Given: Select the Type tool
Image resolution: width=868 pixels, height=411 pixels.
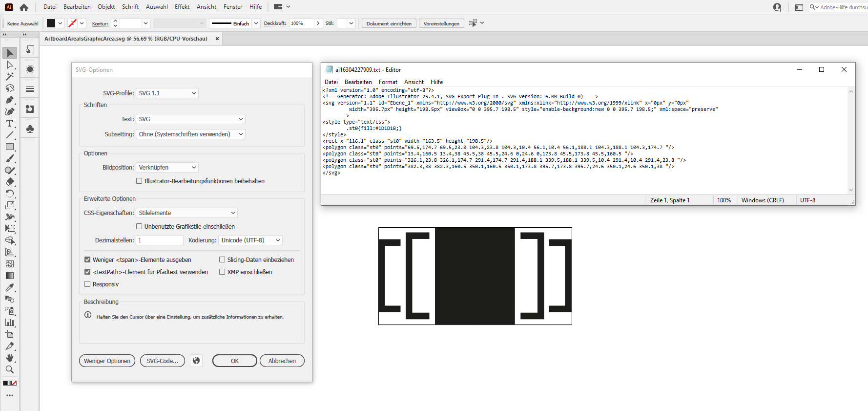Looking at the screenshot, I should tap(10, 124).
